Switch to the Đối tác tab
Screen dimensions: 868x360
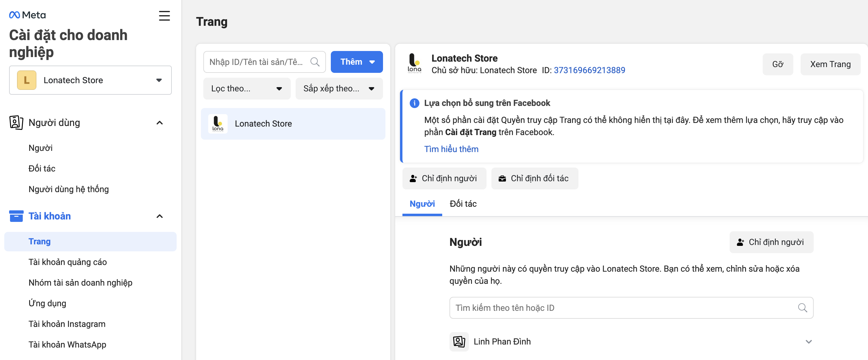[x=464, y=203]
